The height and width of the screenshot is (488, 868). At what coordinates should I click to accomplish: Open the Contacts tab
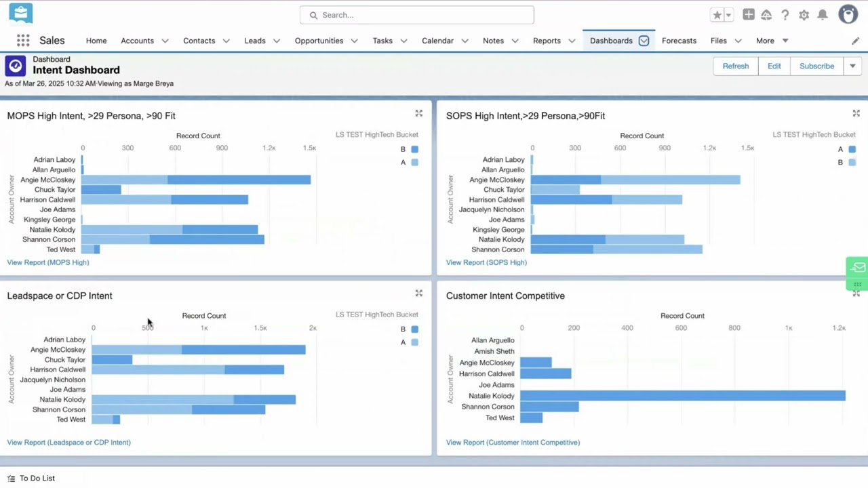(199, 41)
